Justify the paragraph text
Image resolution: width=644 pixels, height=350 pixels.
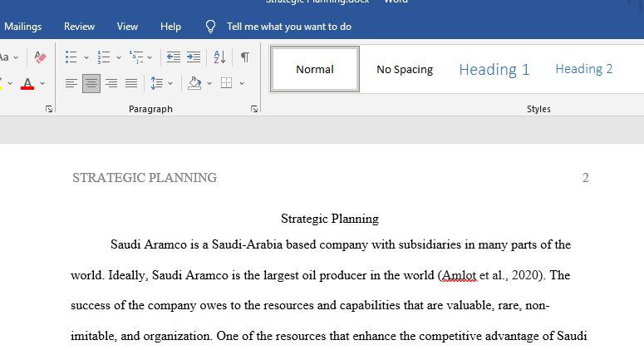131,83
